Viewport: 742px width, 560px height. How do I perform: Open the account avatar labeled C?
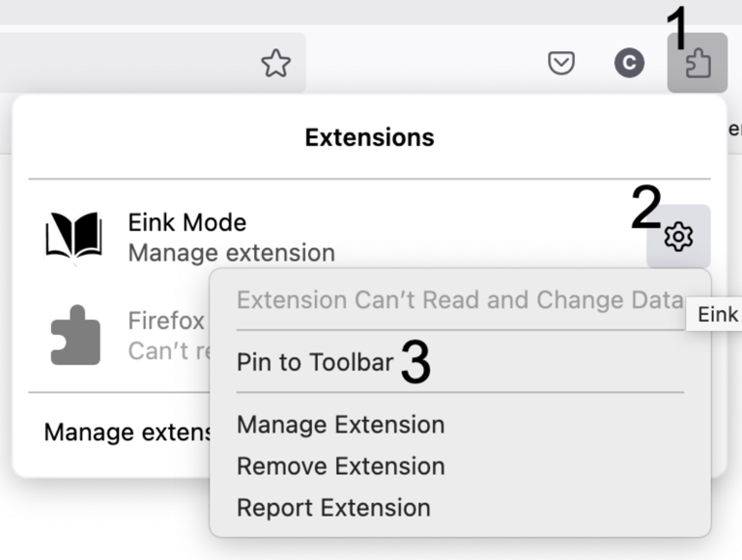629,64
